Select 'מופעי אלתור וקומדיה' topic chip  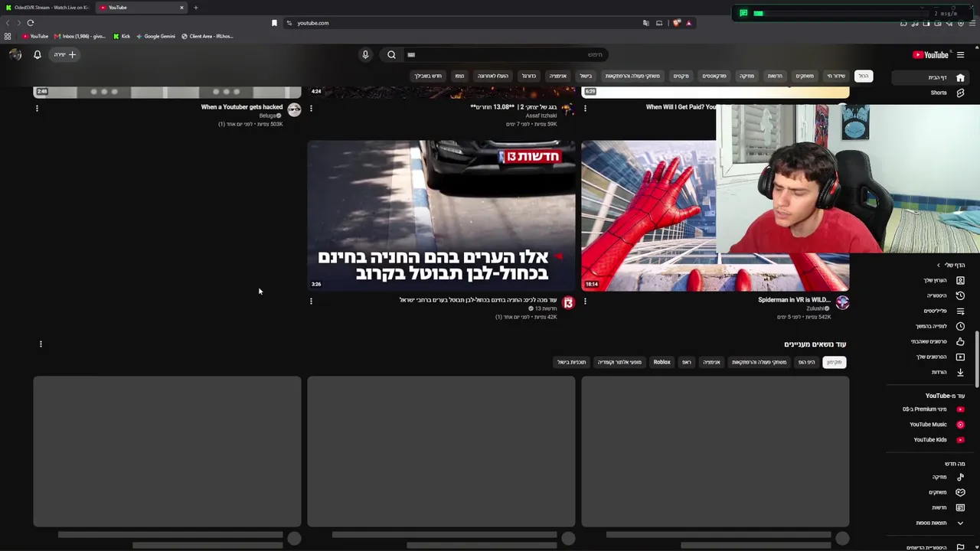619,362
